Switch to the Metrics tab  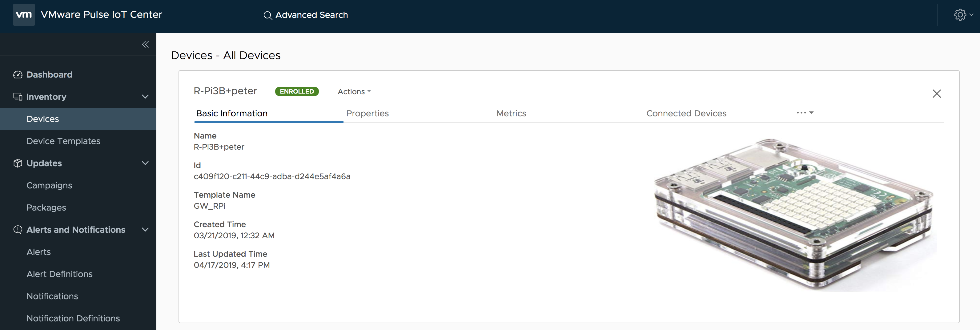click(511, 113)
